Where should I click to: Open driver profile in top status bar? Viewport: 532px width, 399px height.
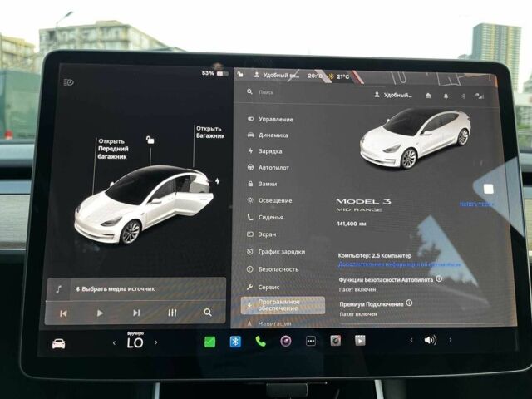[x=277, y=75]
